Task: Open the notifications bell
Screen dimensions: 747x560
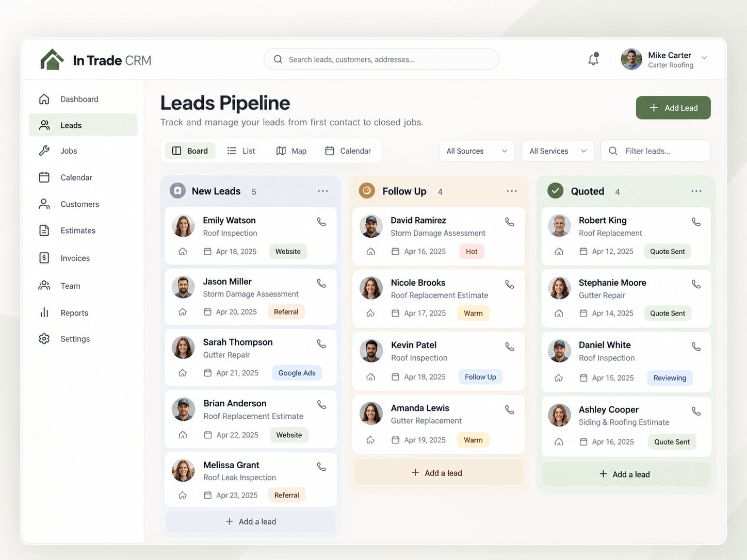Action: (x=593, y=59)
